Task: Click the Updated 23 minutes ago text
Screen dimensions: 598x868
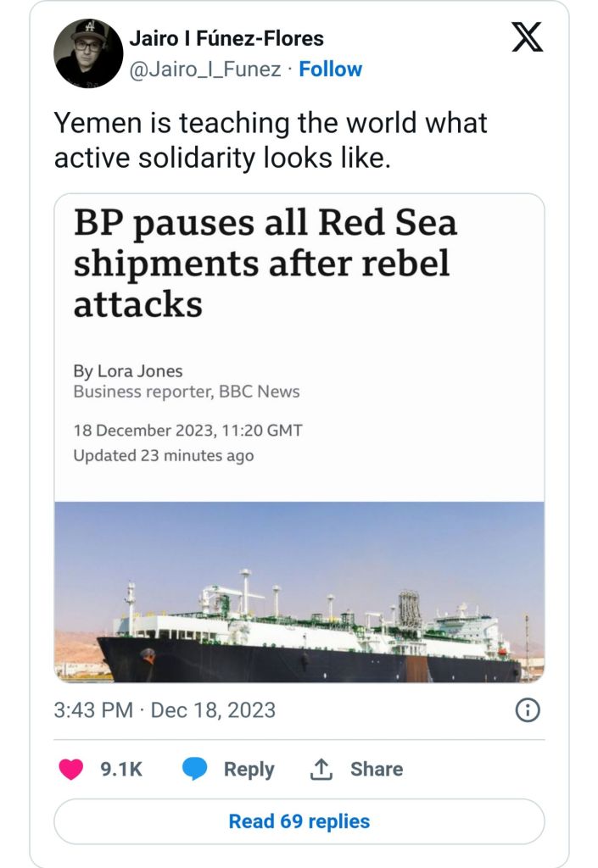Action: coord(163,455)
